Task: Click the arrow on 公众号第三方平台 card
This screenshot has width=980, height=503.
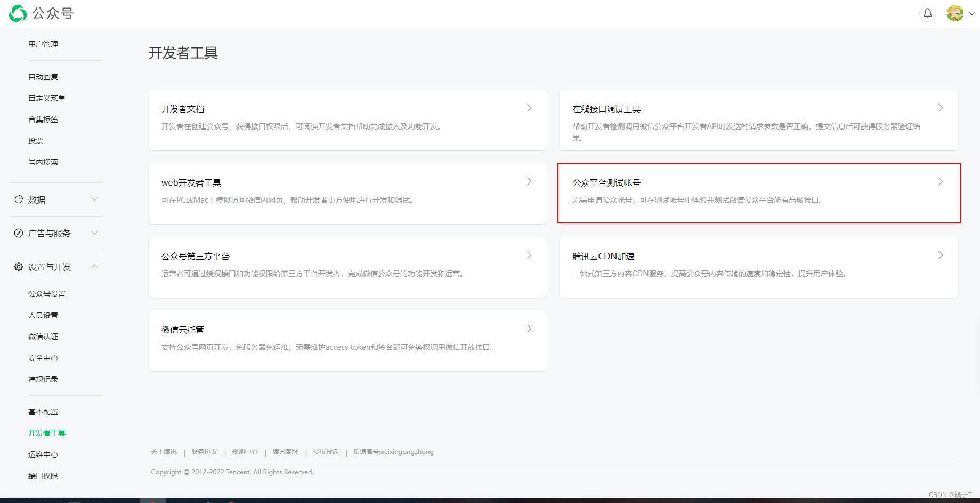Action: [529, 255]
